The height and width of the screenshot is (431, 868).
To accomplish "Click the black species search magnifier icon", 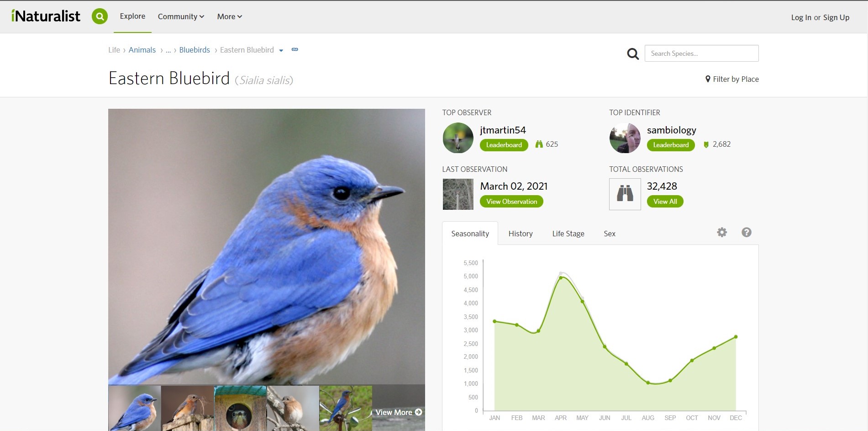I will click(633, 54).
